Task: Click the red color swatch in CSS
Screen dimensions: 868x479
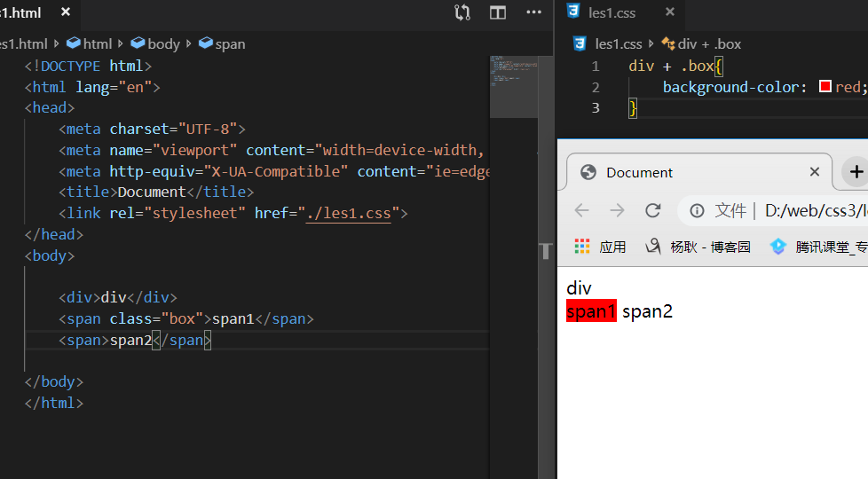Action: (825, 87)
